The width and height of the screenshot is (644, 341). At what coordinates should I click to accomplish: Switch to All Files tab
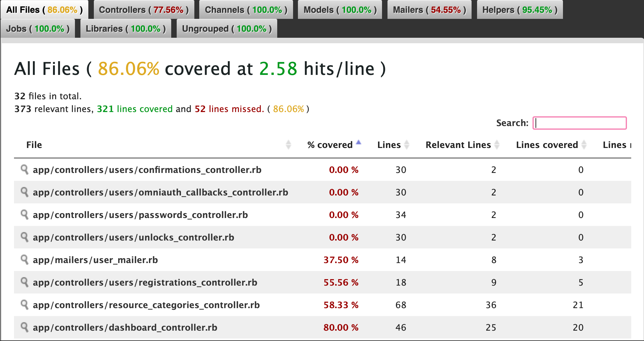[x=44, y=10]
